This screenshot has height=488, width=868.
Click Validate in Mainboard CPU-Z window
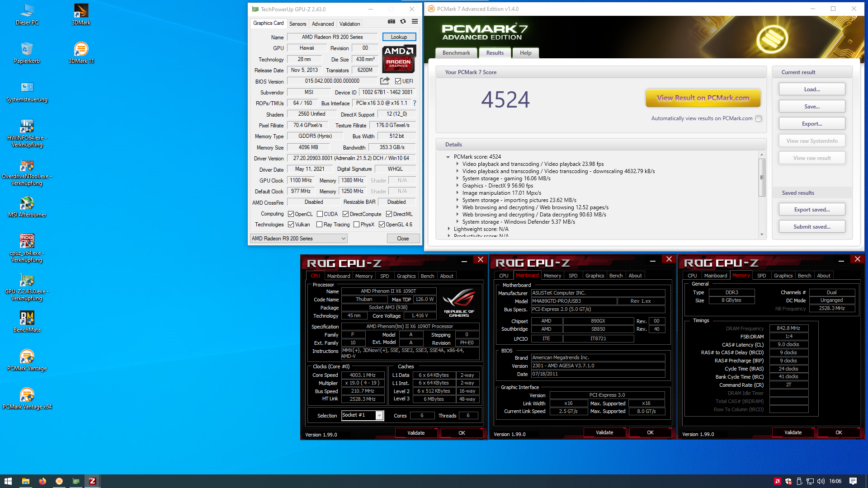[x=604, y=432]
